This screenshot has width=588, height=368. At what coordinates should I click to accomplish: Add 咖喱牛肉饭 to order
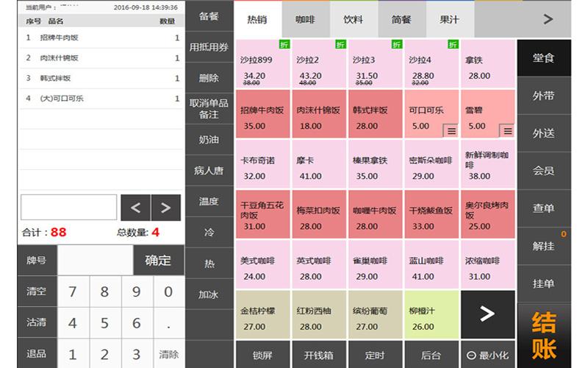(x=375, y=214)
